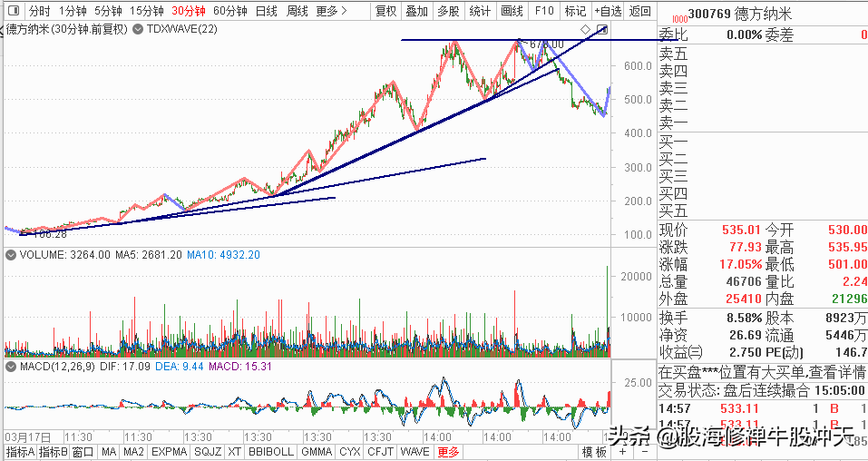Apply the SQJZ indicator
The height and width of the screenshot is (461, 868).
click(x=207, y=452)
